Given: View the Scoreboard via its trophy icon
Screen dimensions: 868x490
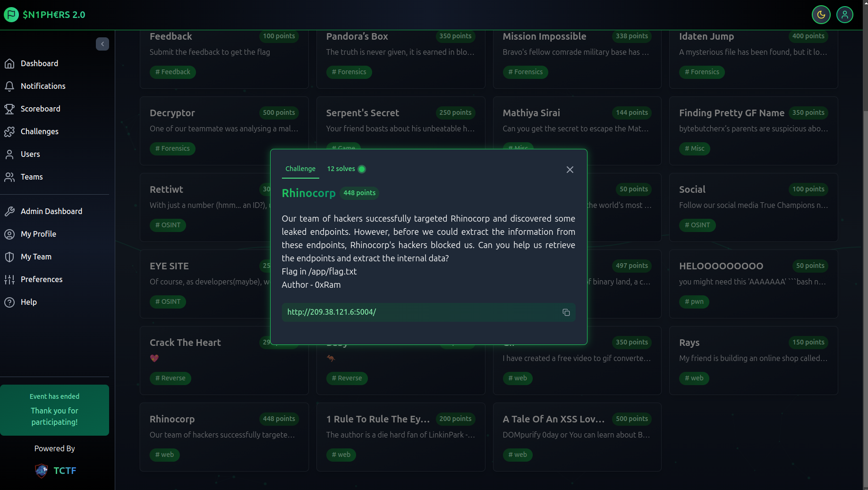Looking at the screenshot, I should coord(10,109).
